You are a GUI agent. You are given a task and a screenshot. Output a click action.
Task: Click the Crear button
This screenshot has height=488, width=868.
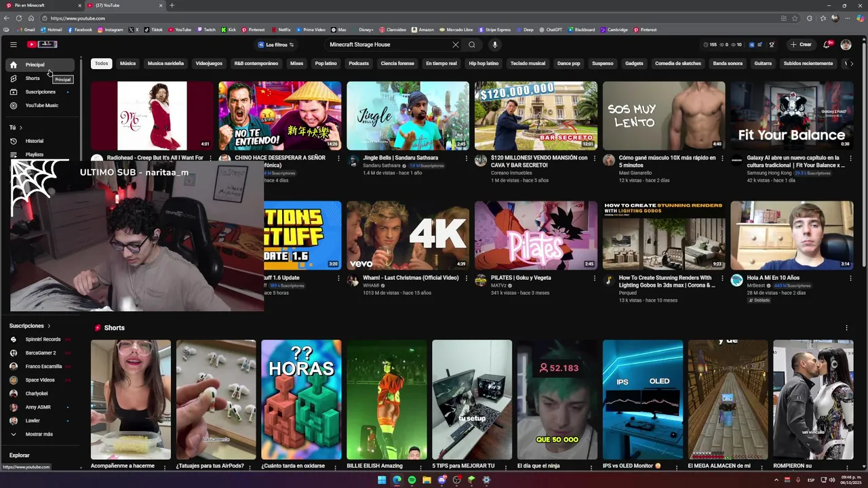coord(801,45)
